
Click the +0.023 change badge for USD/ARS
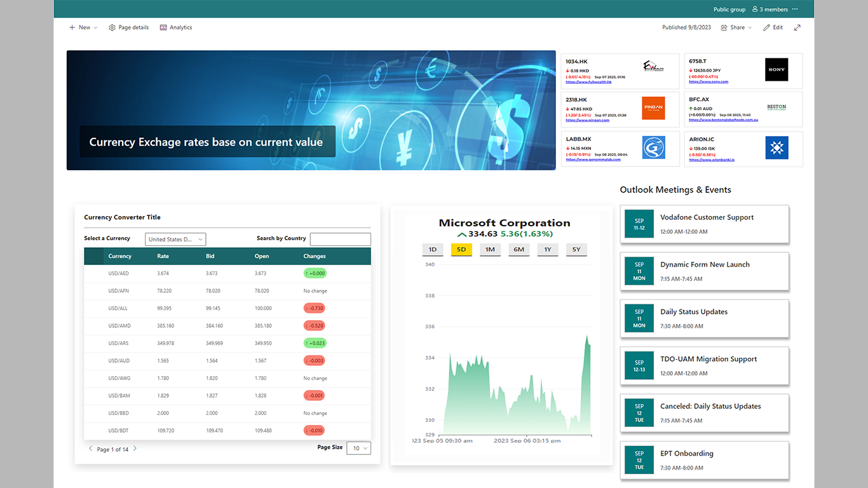[315, 343]
